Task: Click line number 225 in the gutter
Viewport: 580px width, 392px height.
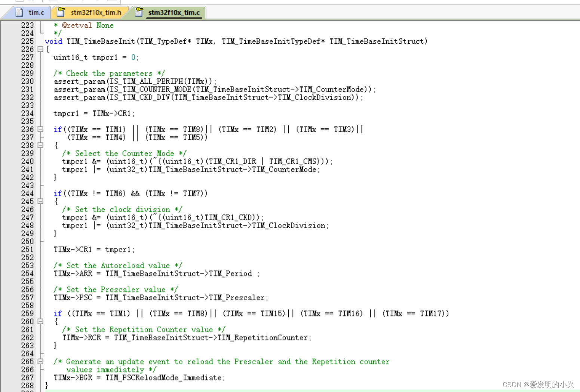Action: pos(27,42)
